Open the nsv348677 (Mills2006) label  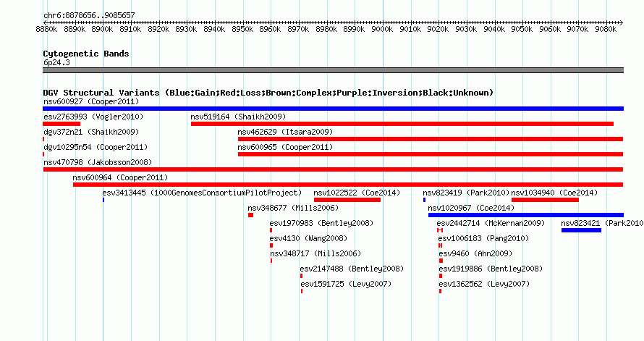[x=293, y=208]
